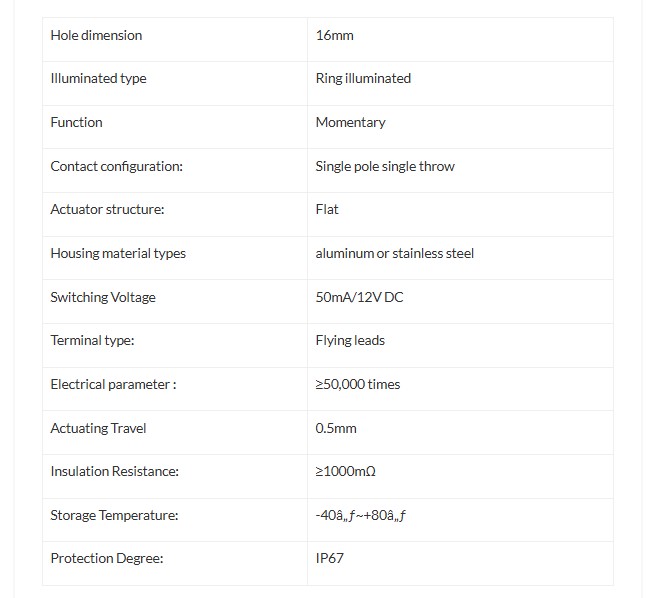Select "aluminum or stainless steel" text
The image size is (654, 598).
coord(394,253)
